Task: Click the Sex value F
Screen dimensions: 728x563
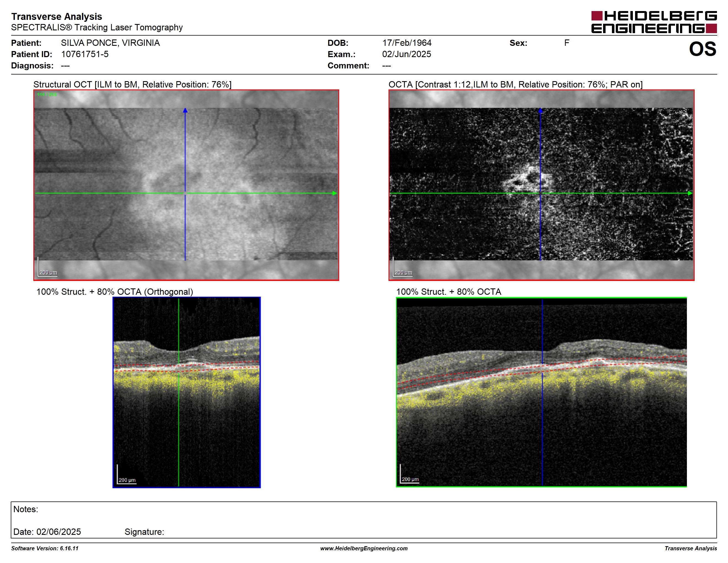Action: [567, 43]
